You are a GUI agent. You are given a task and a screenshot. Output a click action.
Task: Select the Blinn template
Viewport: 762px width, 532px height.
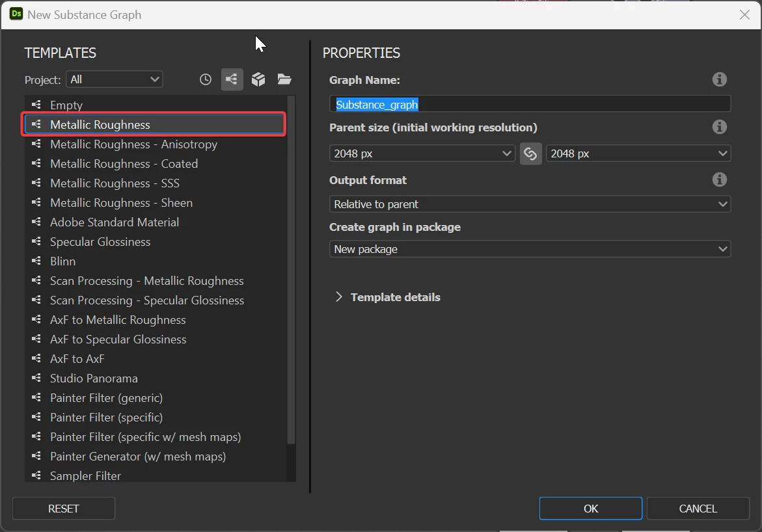156,261
